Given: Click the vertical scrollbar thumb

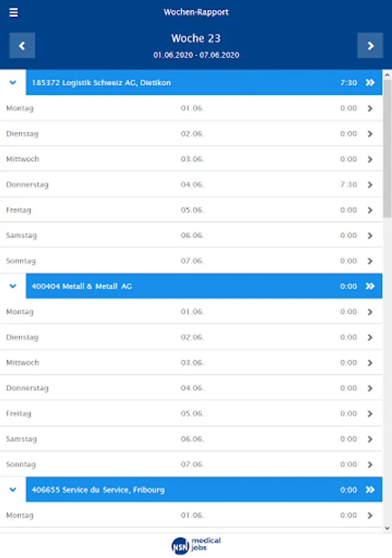Looking at the screenshot, I should click(388, 149).
